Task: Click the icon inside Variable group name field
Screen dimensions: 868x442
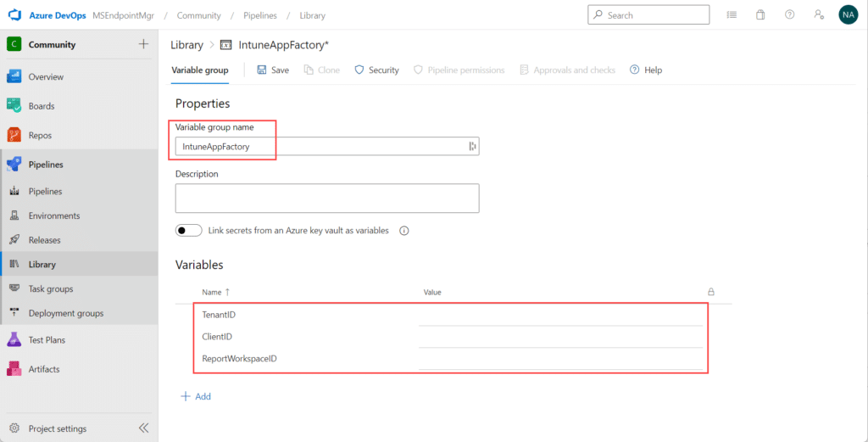Action: [x=472, y=146]
